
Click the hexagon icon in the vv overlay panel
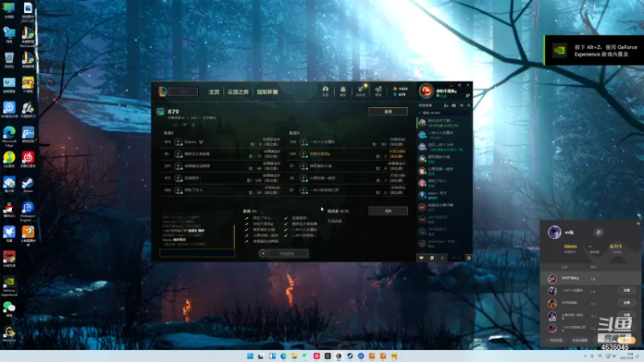(x=598, y=232)
